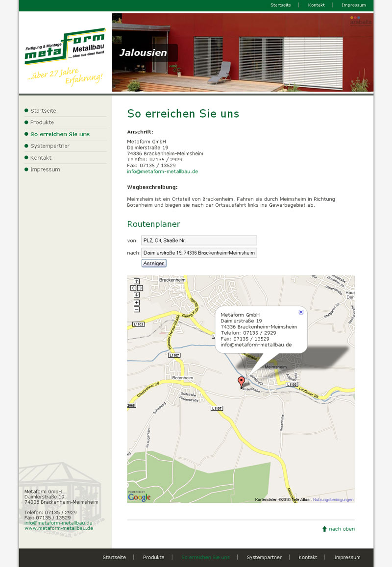Open Startseite in the footer bar
392x567 pixels.
coord(114,557)
